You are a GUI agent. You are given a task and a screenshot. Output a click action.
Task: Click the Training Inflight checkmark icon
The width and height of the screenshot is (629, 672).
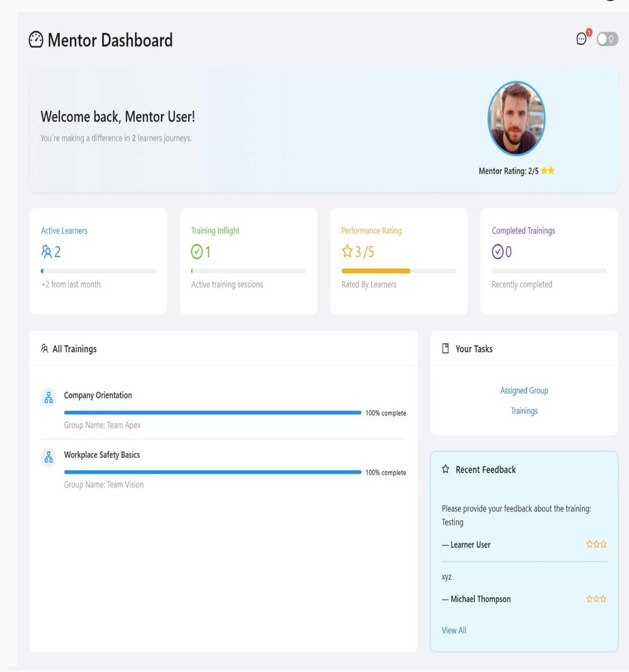tap(196, 252)
